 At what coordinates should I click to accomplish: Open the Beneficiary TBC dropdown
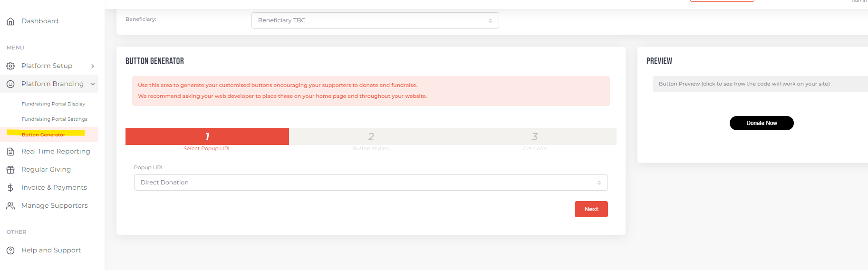pyautogui.click(x=375, y=20)
